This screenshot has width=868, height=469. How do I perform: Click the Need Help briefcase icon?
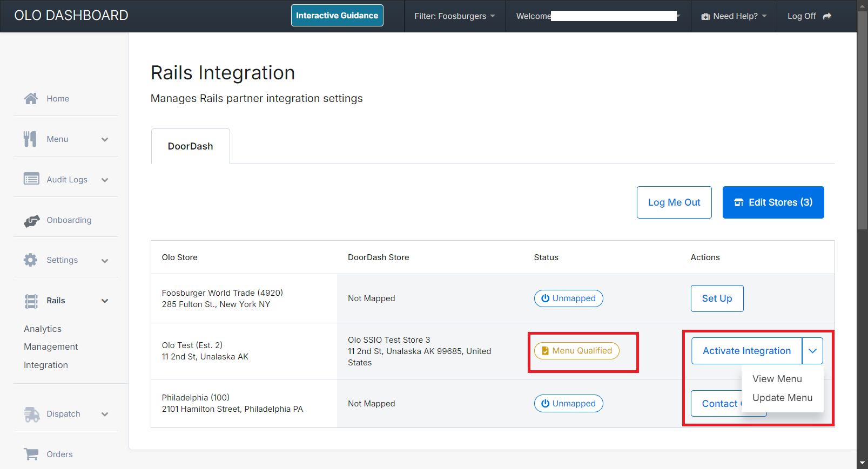tap(705, 16)
